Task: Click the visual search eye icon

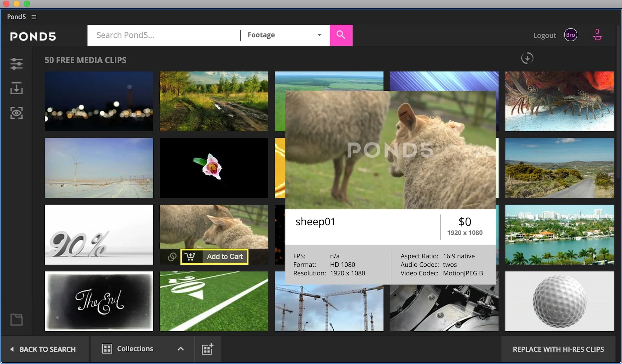Action: tap(16, 113)
